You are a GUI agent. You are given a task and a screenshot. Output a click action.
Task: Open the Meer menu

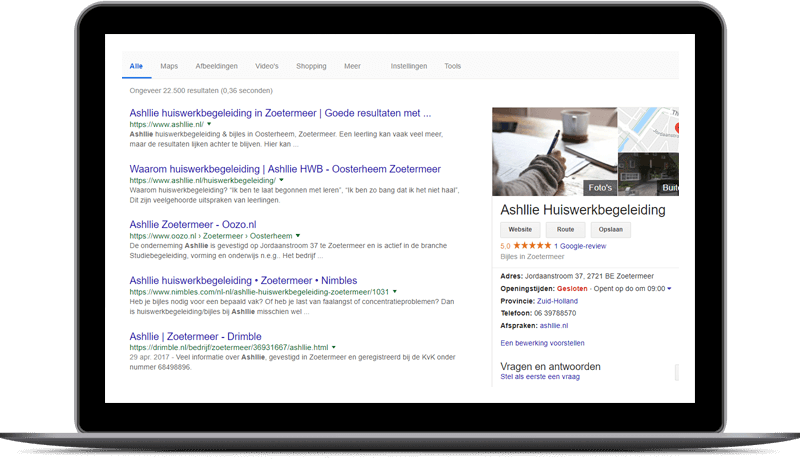coord(352,66)
